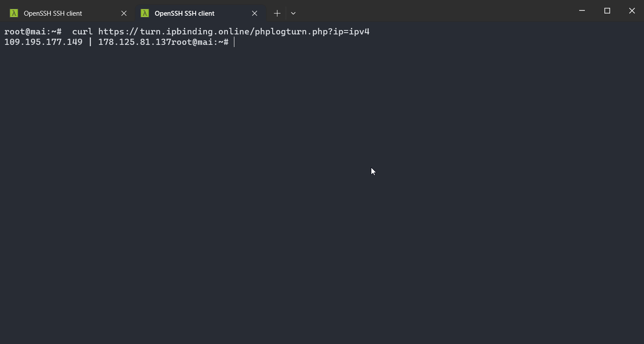Screen dimensions: 644x344
Task: Click the root@mai:~# prompt after the IP output
Action: [x=200, y=42]
